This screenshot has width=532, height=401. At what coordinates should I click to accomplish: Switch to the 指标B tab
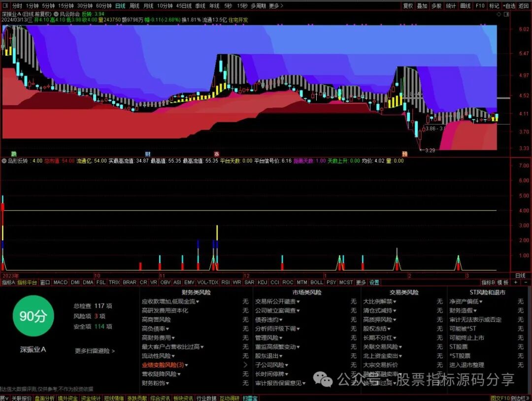point(488,282)
